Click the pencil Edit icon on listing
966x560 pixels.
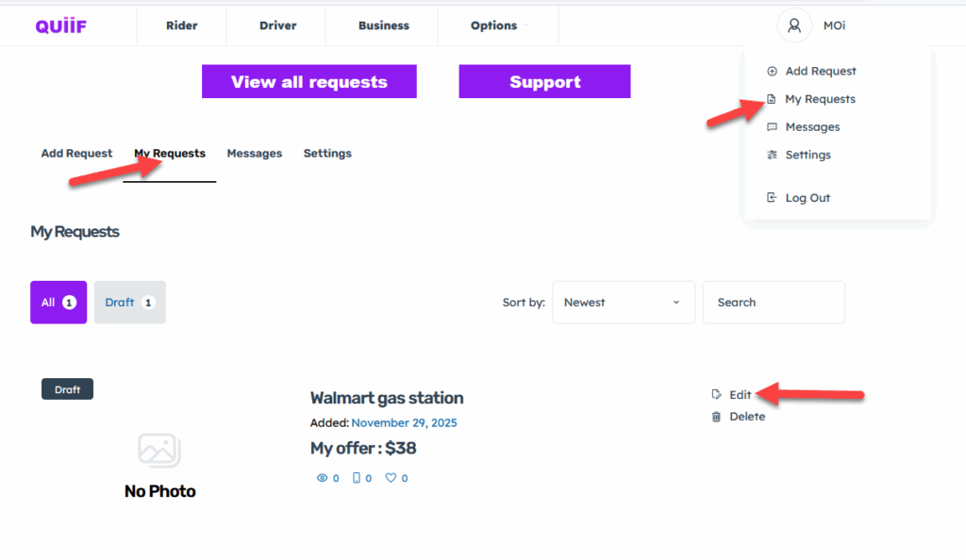click(x=717, y=395)
